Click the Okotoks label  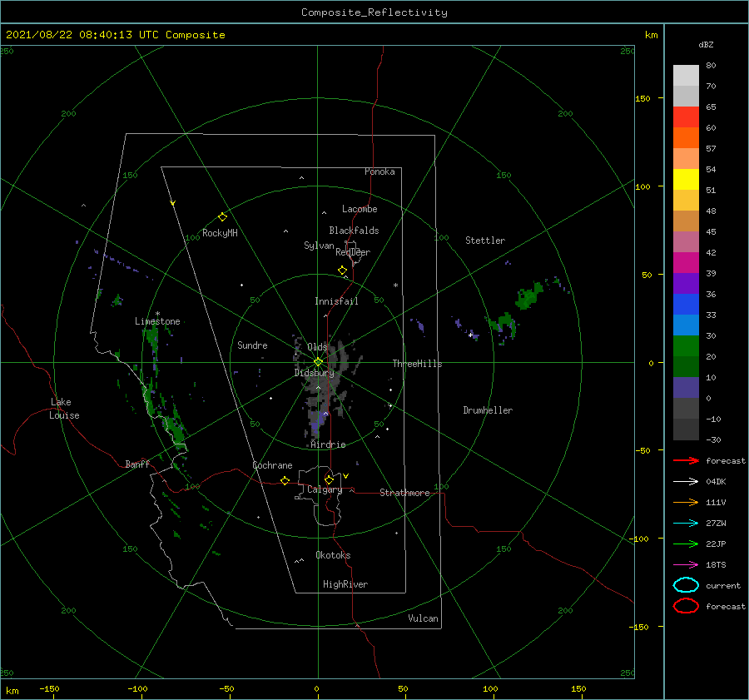click(x=333, y=555)
